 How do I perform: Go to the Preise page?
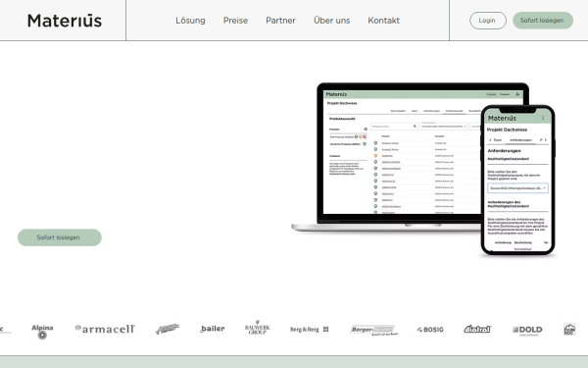coord(235,21)
